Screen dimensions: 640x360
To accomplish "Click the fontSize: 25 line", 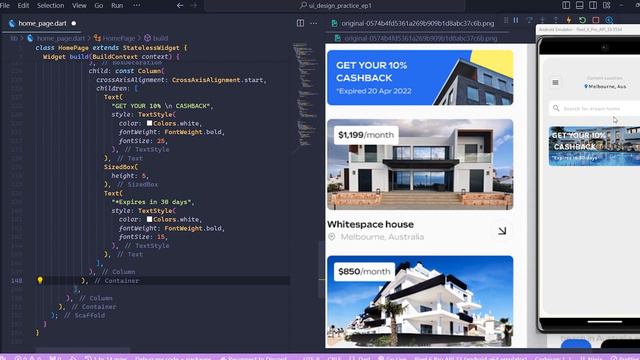I will [143, 140].
